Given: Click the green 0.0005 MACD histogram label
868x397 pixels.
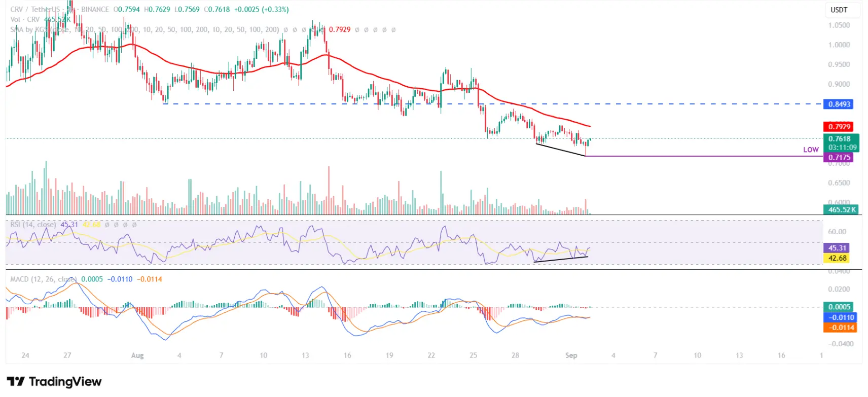Looking at the screenshot, I should coord(839,307).
